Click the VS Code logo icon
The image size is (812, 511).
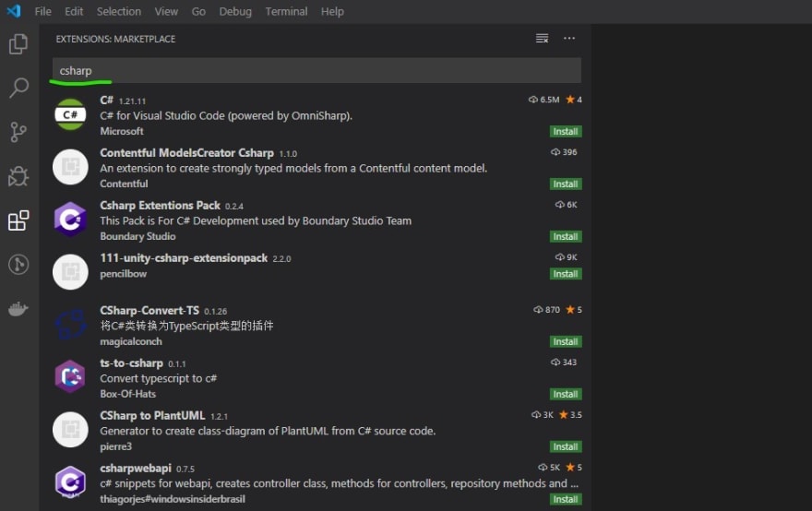[x=14, y=11]
